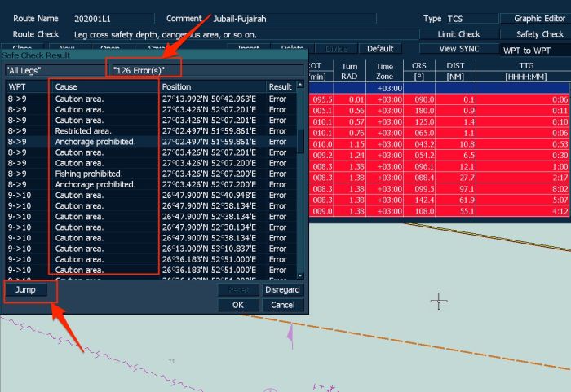Click the Jump button
Screen dimensions: 571x392
(27, 289)
